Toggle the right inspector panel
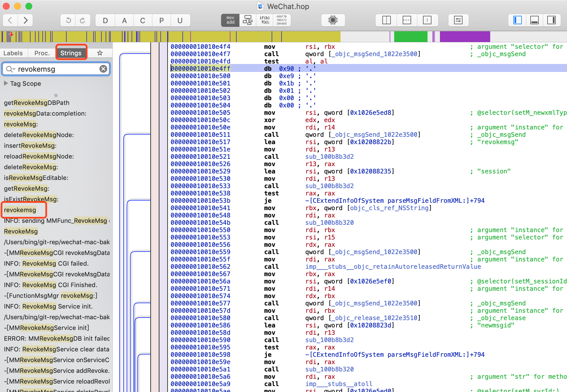 click(x=551, y=20)
